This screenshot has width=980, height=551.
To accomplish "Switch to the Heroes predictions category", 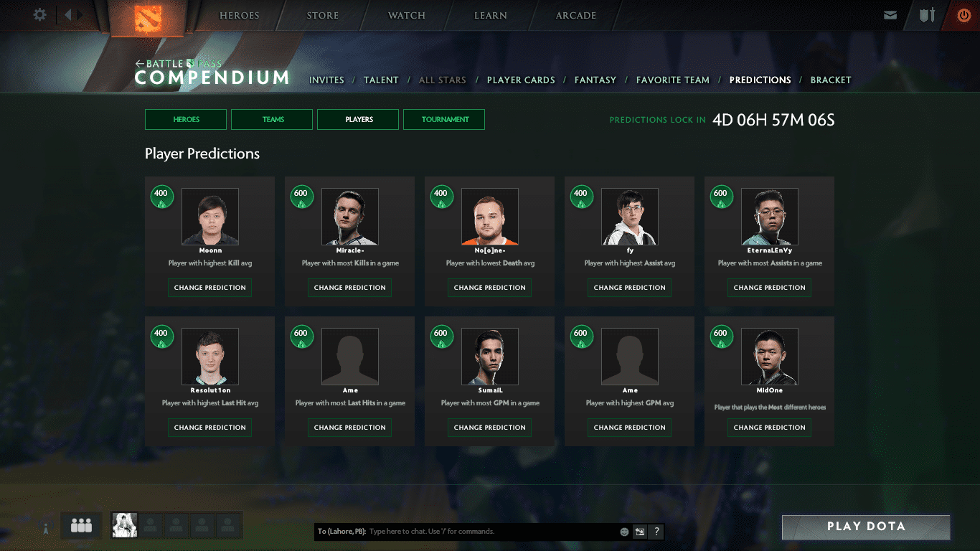I will pyautogui.click(x=186, y=119).
